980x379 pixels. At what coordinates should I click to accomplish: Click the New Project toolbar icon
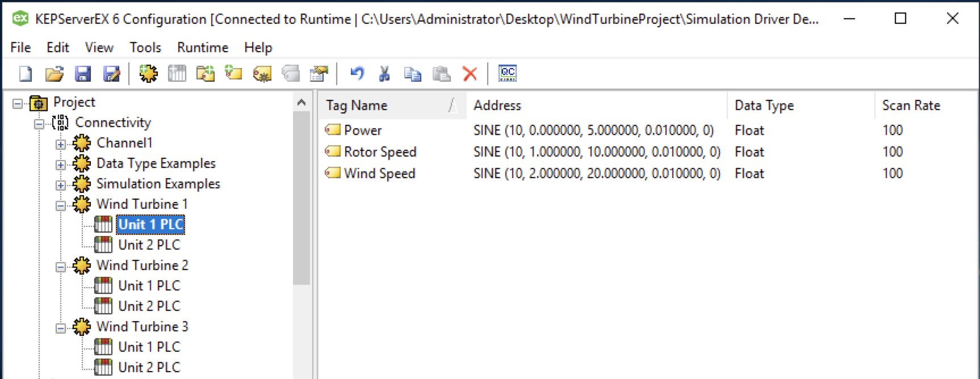pos(26,74)
